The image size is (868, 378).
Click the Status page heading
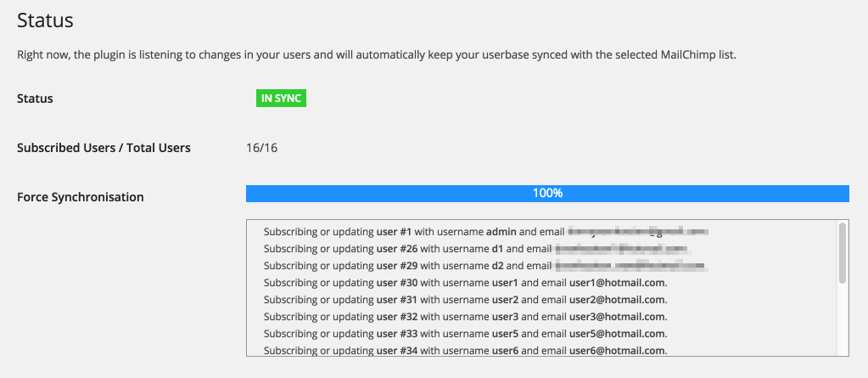pyautogui.click(x=45, y=20)
